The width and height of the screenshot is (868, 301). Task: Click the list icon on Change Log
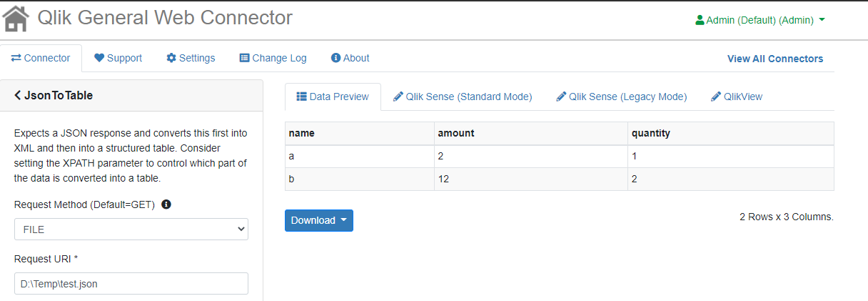pos(244,58)
